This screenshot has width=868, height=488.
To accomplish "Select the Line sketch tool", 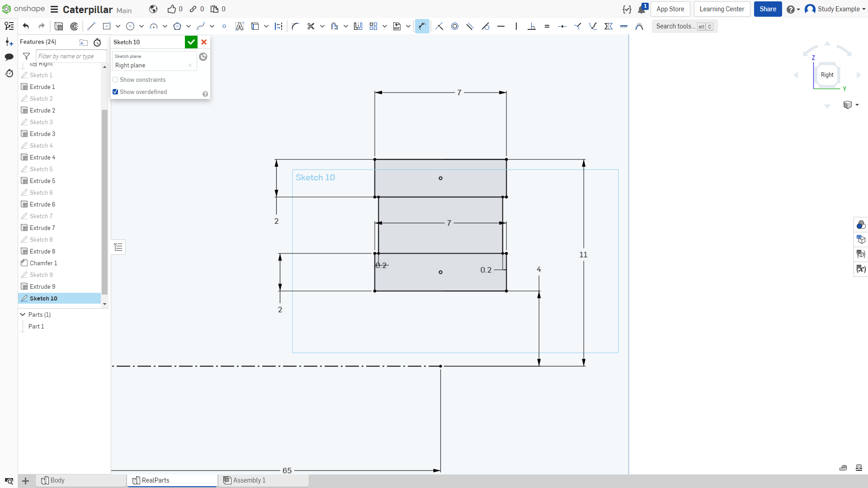I will point(91,26).
